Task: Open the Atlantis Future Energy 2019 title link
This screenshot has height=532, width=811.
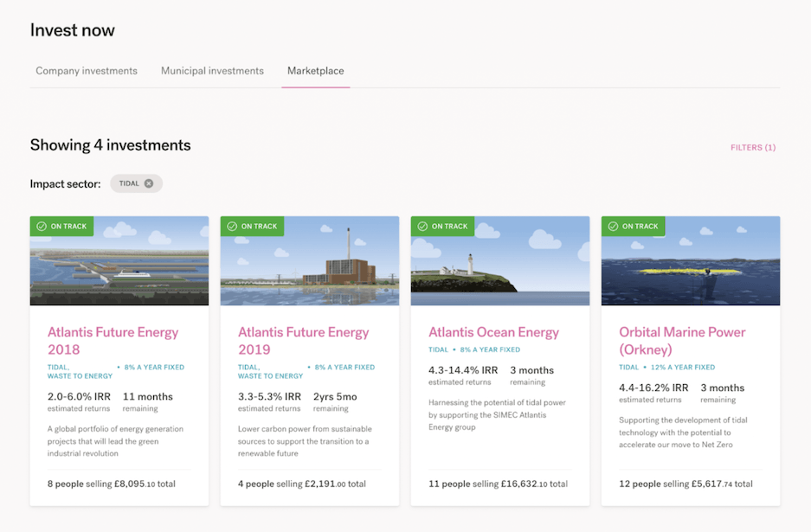Action: [x=303, y=341]
